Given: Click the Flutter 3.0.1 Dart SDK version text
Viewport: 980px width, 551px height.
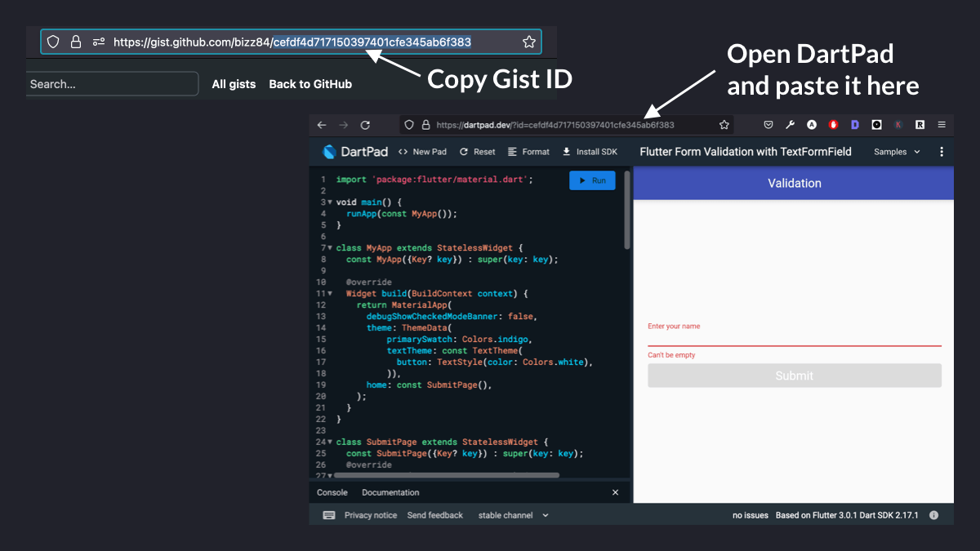Looking at the screenshot, I should point(848,516).
